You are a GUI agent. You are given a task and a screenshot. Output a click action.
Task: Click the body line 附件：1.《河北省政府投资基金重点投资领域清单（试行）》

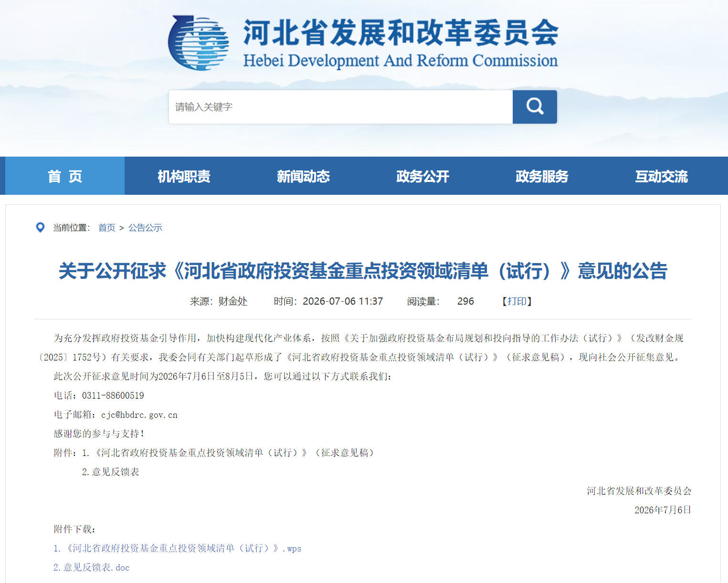coord(214,453)
